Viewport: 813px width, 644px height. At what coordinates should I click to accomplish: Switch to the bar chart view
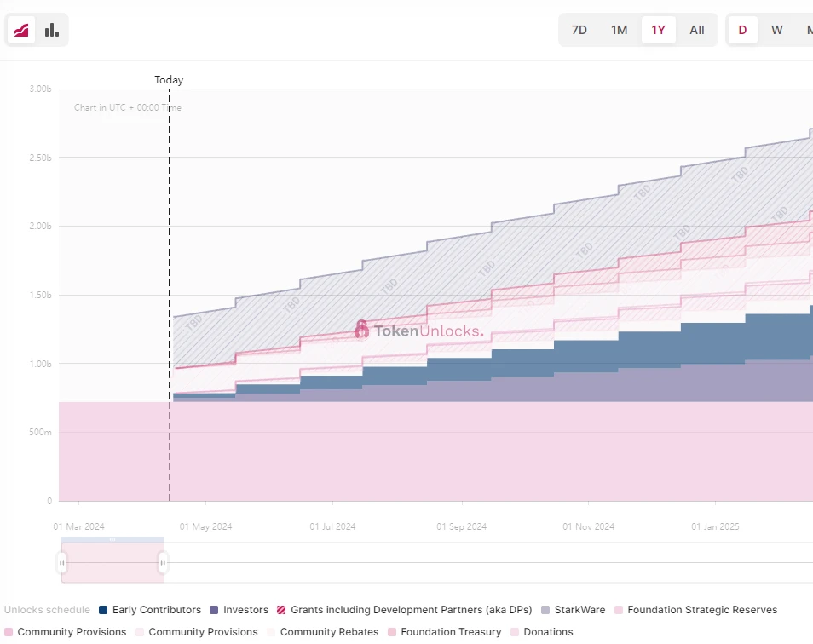pos(52,30)
